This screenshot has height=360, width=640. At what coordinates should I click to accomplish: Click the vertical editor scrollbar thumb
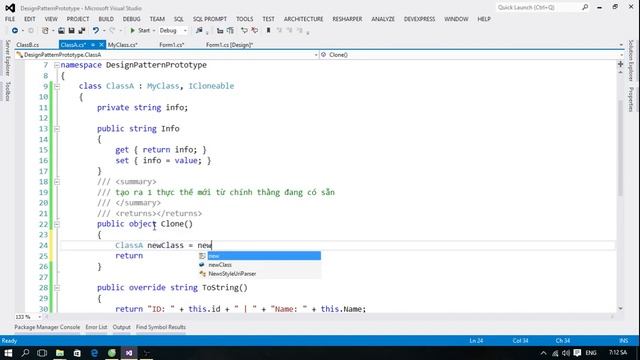point(620,147)
